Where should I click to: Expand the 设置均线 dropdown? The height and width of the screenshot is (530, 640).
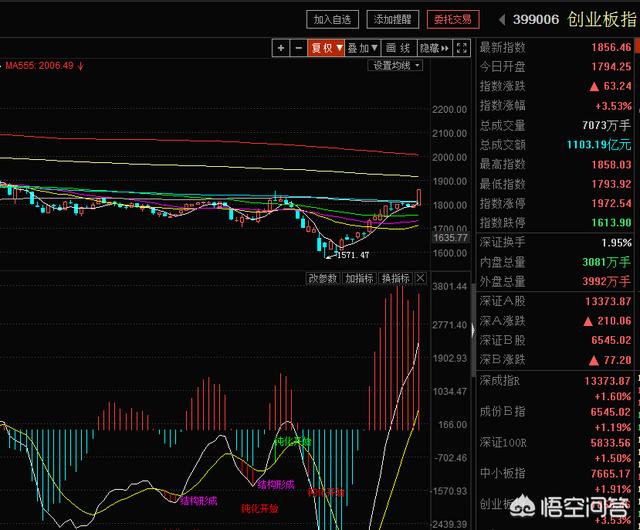[396, 66]
